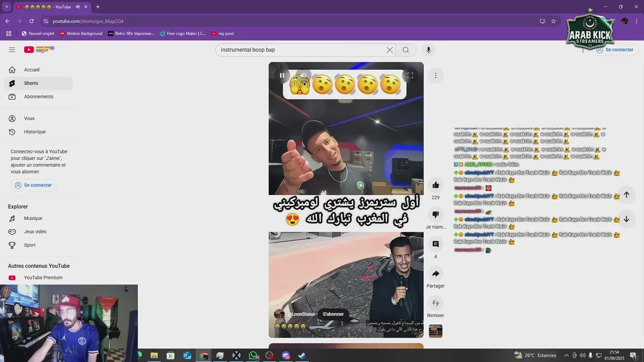Open Steam from the taskbar
644x362 pixels.
pos(302,355)
